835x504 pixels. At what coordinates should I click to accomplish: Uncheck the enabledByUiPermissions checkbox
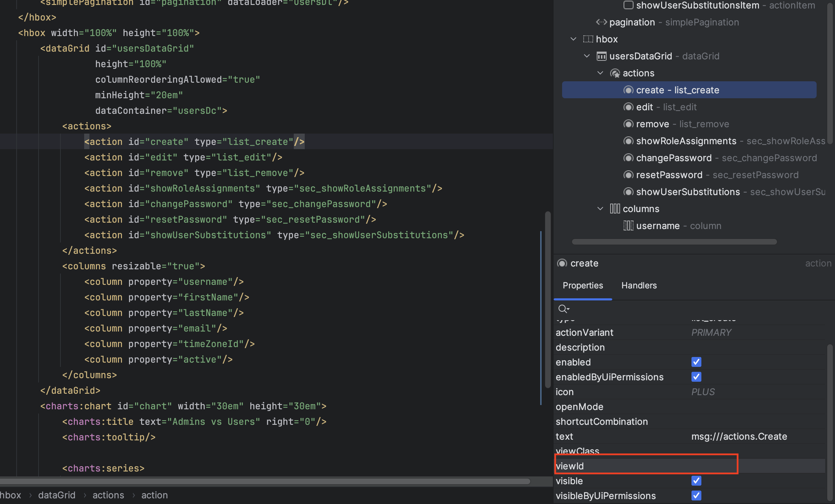tap(696, 377)
